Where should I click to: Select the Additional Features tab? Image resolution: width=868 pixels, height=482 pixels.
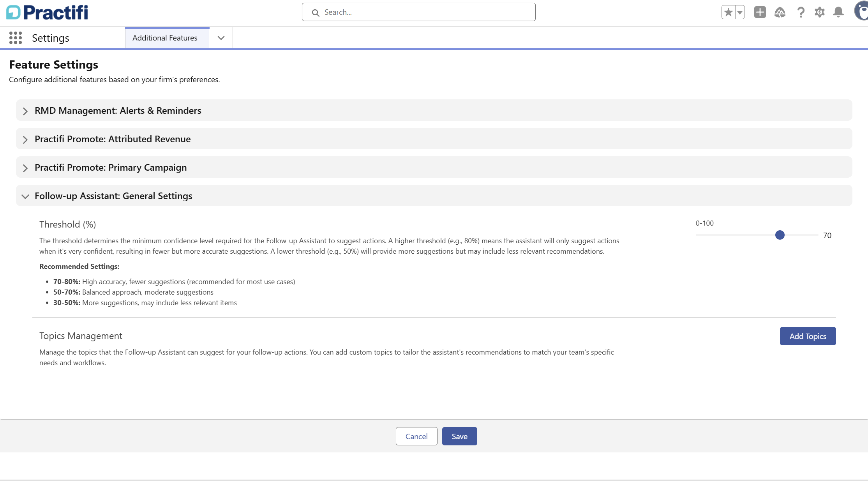pyautogui.click(x=167, y=38)
